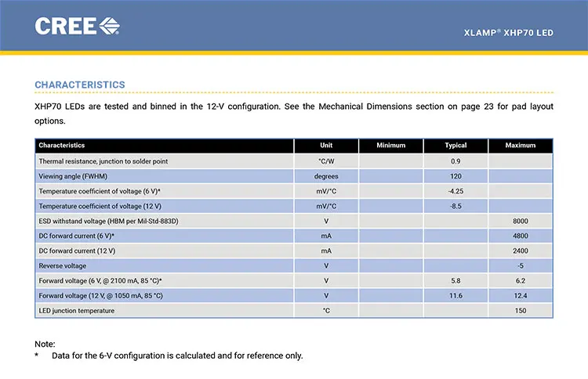Click the maximum forward voltage '6.2'
Screen dimensions: 588x379
pyautogui.click(x=521, y=281)
